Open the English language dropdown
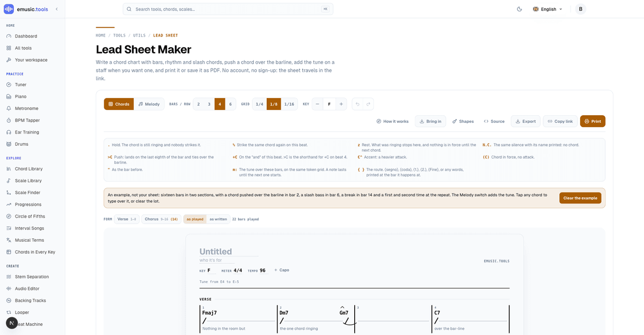Screen dimensions: 644x335 click(547, 9)
